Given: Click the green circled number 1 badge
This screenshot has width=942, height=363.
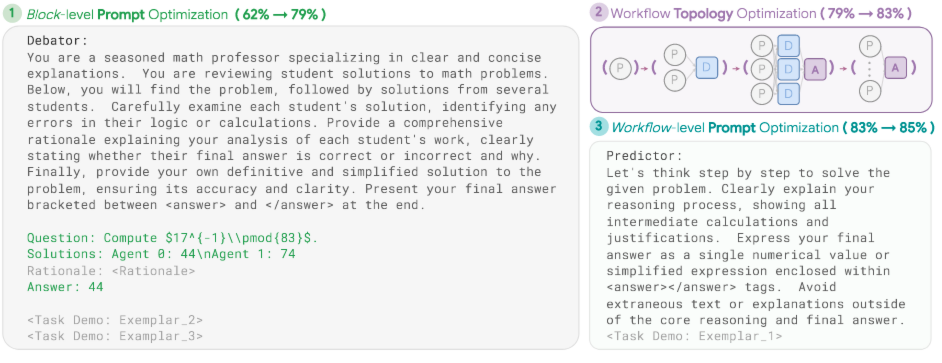Looking at the screenshot, I should (x=12, y=14).
